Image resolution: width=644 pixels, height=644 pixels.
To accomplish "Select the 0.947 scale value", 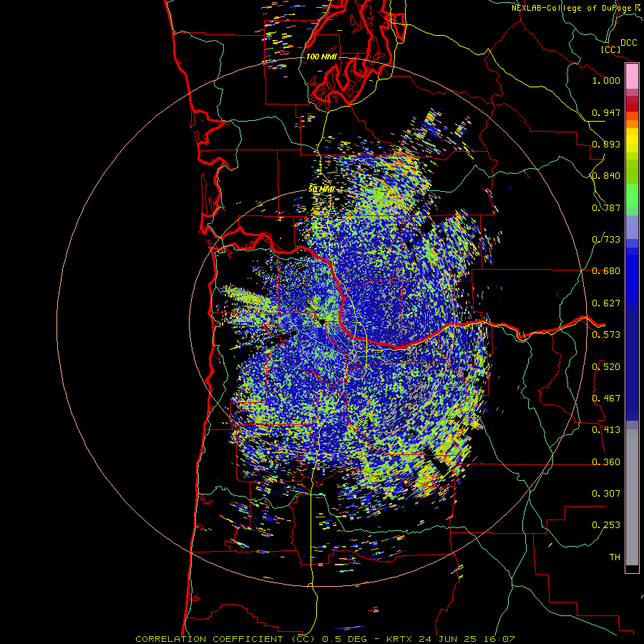I will tap(606, 112).
